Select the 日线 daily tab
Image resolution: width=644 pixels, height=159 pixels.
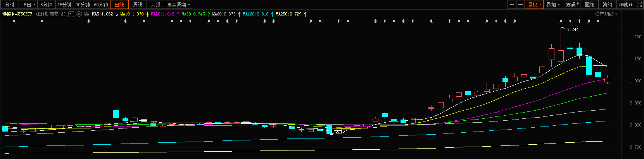pyautogui.click(x=119, y=5)
